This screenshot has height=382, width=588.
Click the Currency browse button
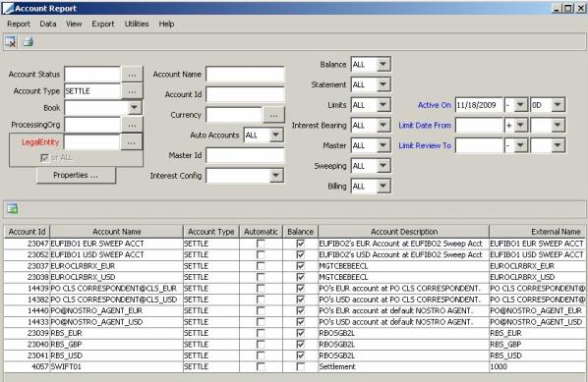pyautogui.click(x=273, y=115)
